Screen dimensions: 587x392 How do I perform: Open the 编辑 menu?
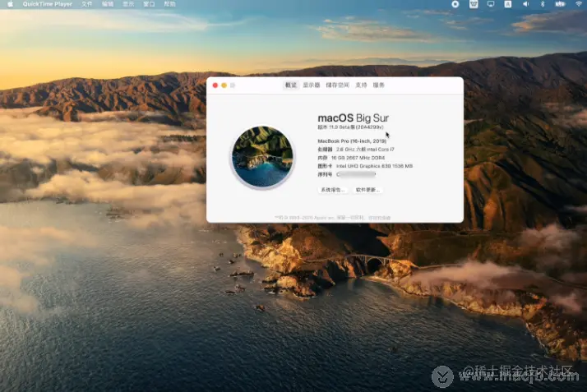(x=108, y=4)
